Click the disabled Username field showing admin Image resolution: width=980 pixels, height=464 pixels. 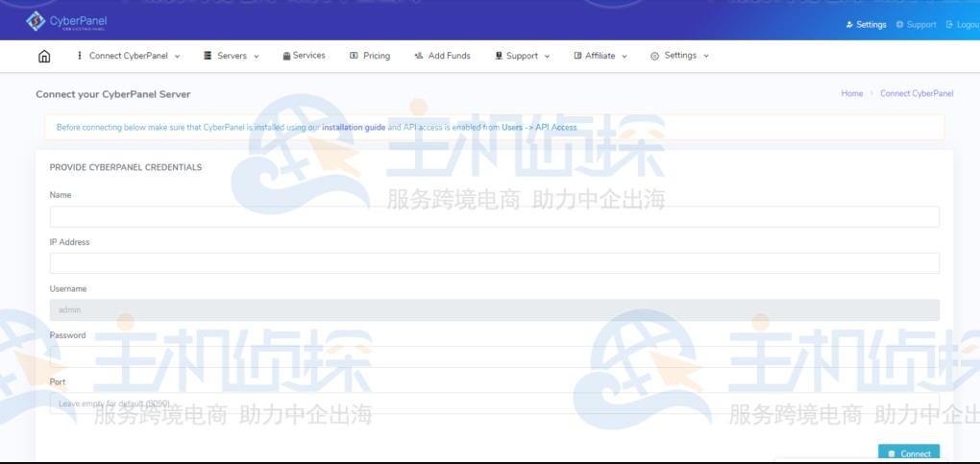(495, 310)
